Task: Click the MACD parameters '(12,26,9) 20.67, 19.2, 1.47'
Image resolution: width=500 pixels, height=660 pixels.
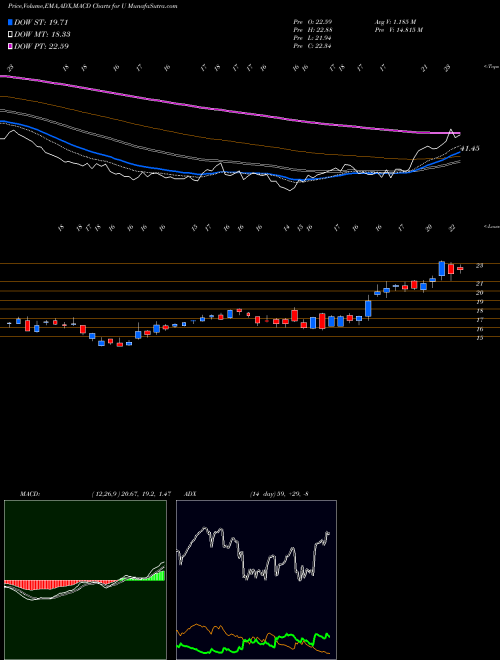Action: 131,494
